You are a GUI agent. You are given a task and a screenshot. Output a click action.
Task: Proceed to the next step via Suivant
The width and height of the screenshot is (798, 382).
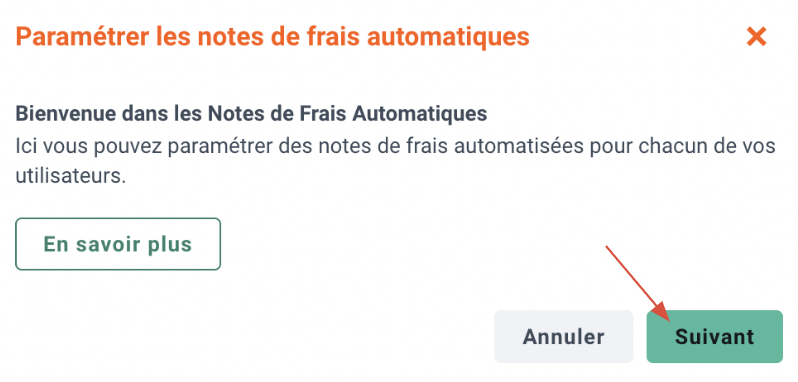[x=715, y=337]
